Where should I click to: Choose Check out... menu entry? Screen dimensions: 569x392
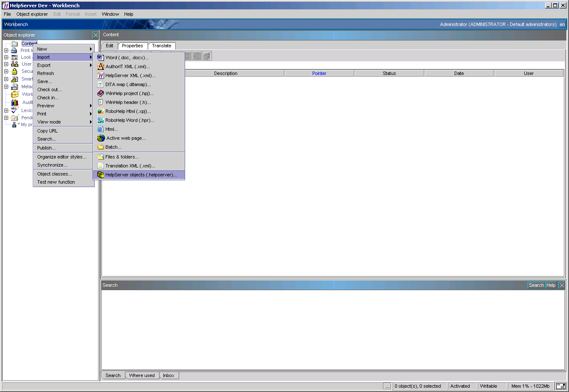64,89
